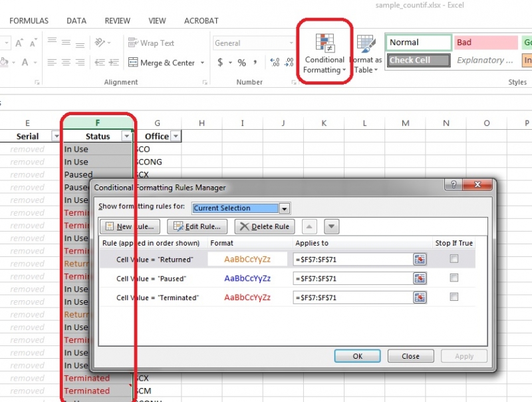Switch to the REVIEW ribbon tab

pyautogui.click(x=119, y=21)
